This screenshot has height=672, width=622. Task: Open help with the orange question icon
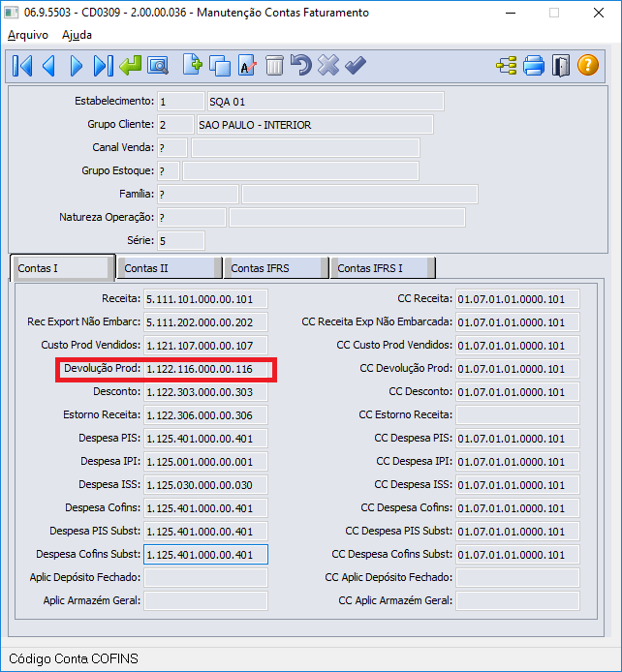pos(588,66)
